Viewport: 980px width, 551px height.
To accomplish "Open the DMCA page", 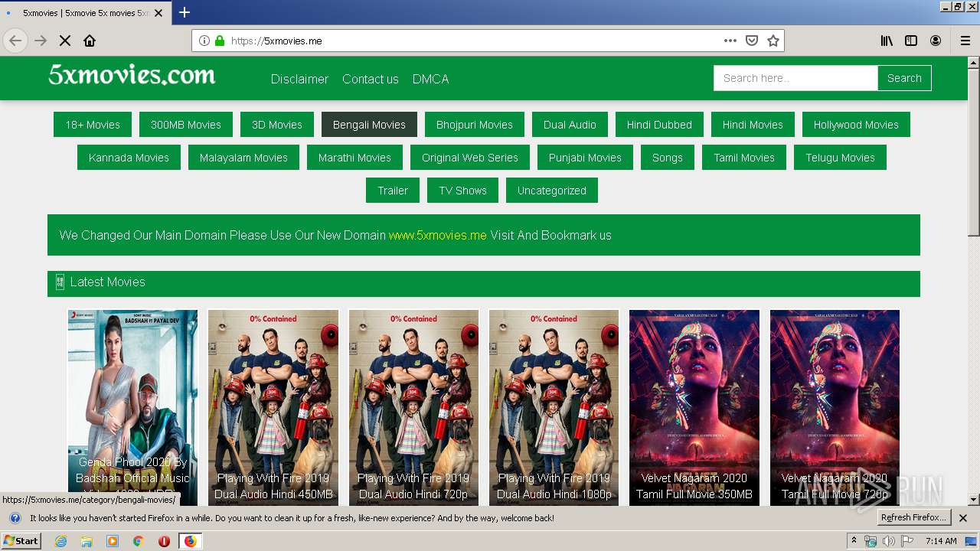I will tap(430, 79).
